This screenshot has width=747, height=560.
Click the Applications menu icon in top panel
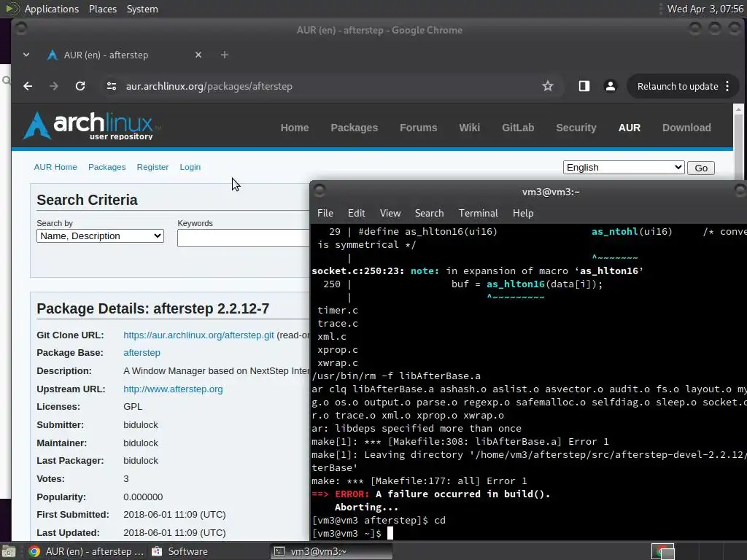[12, 9]
